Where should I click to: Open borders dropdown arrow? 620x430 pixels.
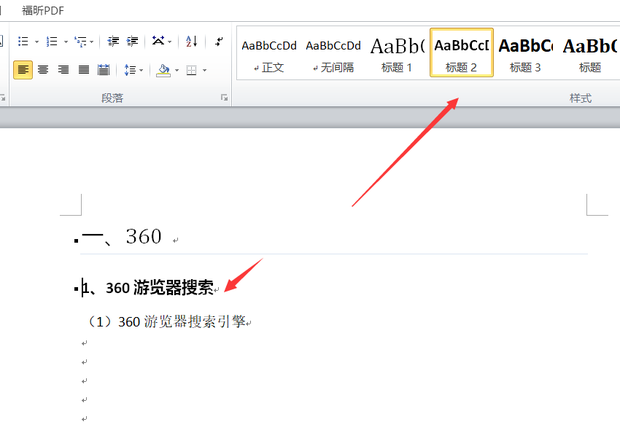pyautogui.click(x=204, y=70)
